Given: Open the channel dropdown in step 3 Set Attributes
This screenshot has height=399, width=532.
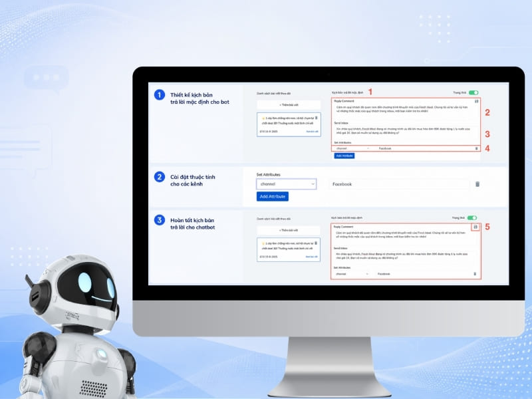Looking at the screenshot, I should coord(351,274).
